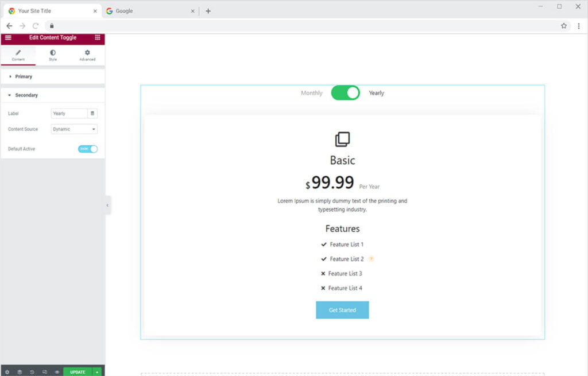Switch to the Advanced tab
This screenshot has width=588, height=376.
tap(87, 55)
